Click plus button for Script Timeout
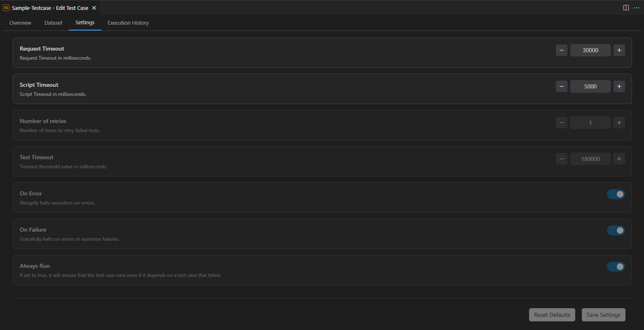Viewport: 644px width, 330px height. point(619,86)
